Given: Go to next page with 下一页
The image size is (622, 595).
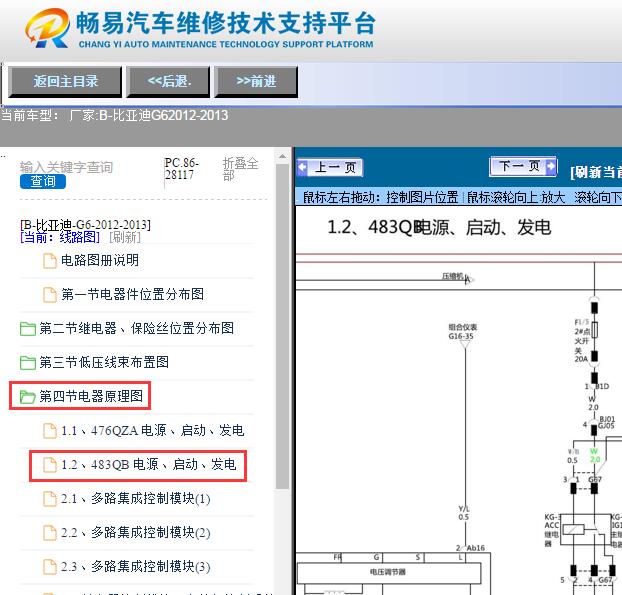Looking at the screenshot, I should click(524, 166).
